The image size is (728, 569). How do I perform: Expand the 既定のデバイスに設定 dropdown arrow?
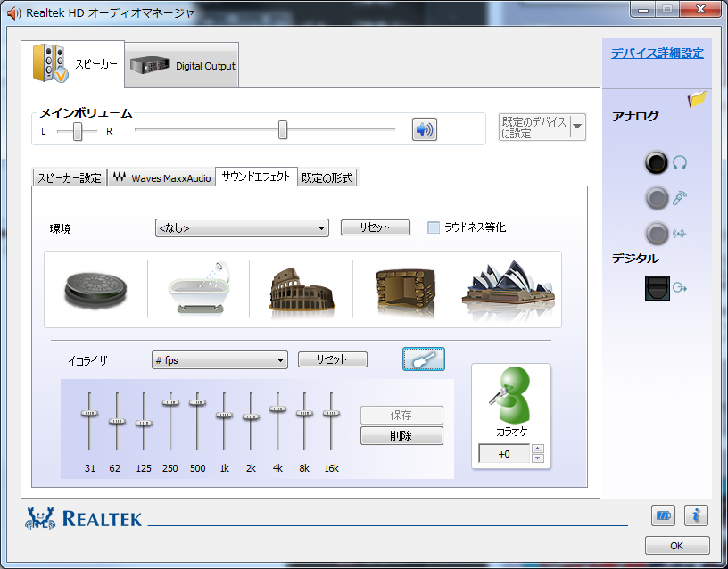pyautogui.click(x=577, y=128)
